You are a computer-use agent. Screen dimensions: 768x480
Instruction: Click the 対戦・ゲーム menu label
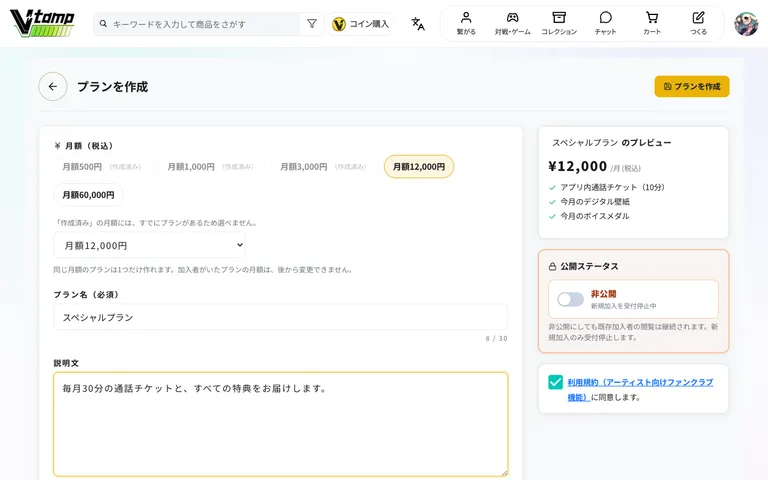click(512, 32)
